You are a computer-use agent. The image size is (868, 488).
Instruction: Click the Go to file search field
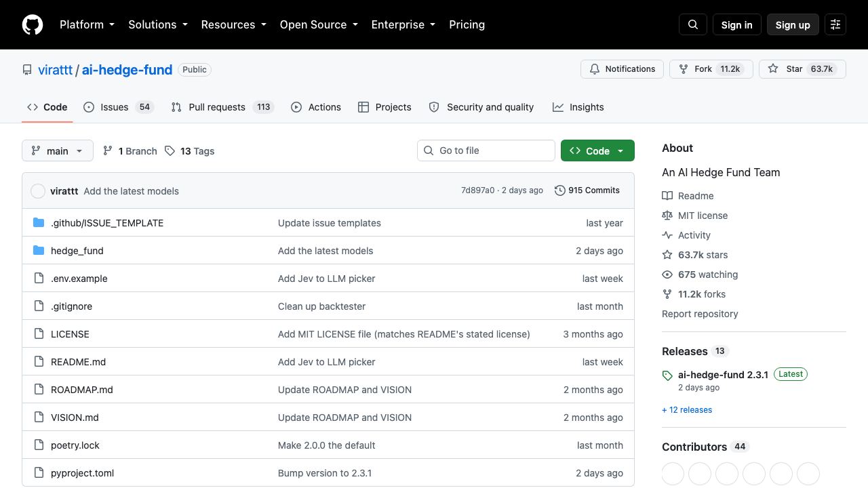[x=486, y=150]
